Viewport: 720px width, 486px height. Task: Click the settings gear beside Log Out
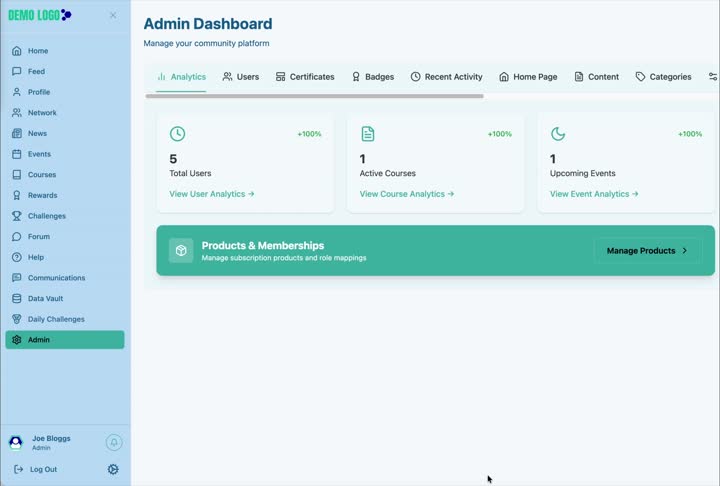point(113,469)
